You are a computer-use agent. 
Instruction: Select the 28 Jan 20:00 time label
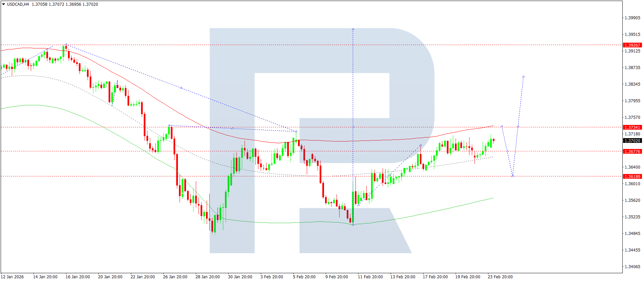[207, 277]
